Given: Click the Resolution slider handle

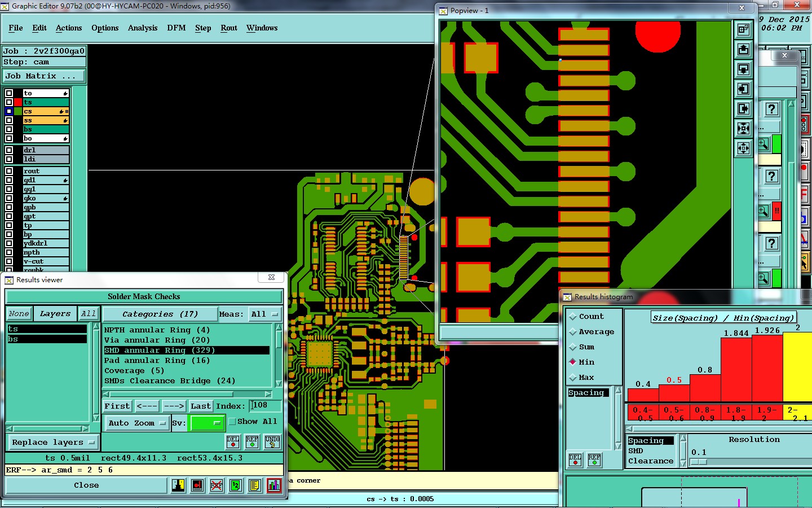Looking at the screenshot, I should 699,462.
